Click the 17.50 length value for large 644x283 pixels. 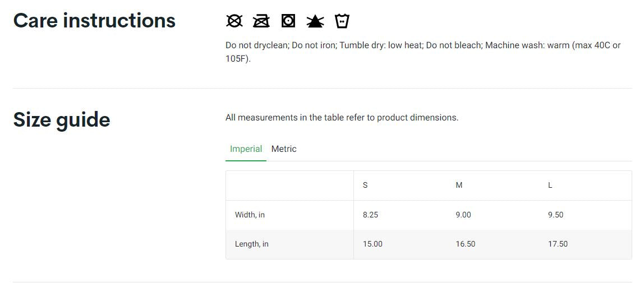point(558,244)
